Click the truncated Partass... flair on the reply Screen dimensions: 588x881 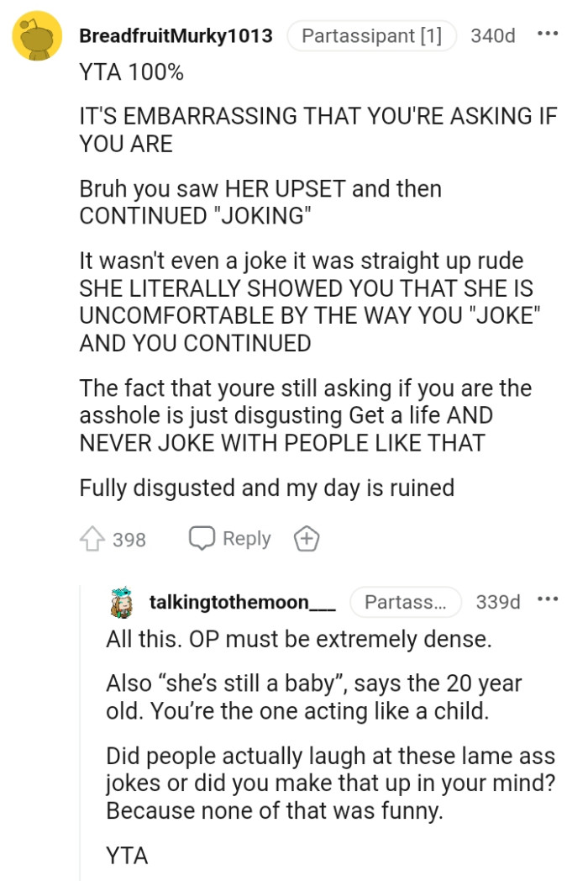pyautogui.click(x=406, y=602)
